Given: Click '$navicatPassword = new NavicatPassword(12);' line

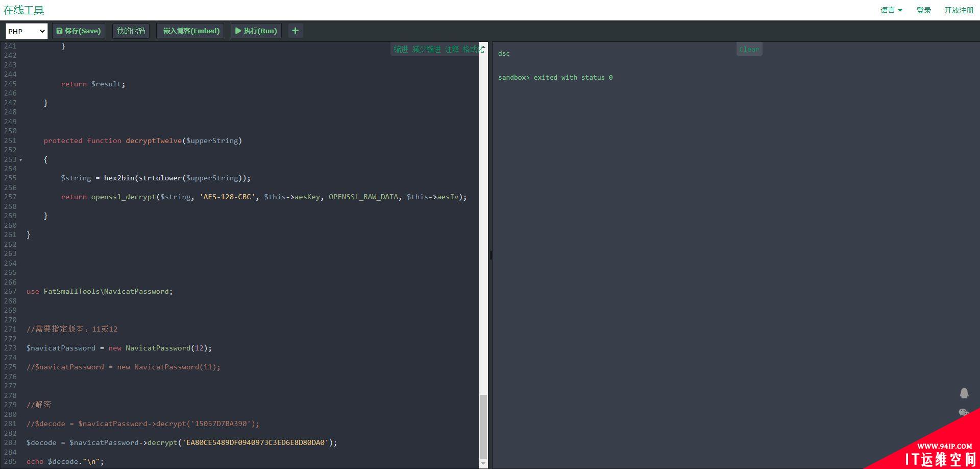Looking at the screenshot, I should click(119, 348).
